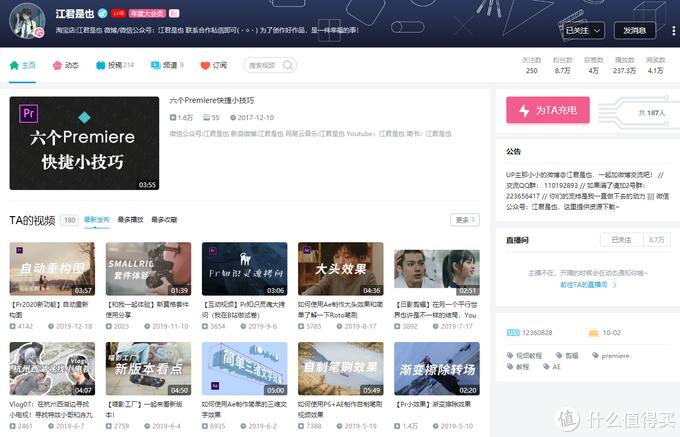Click the 前往TA的直播间 link

coord(588,285)
